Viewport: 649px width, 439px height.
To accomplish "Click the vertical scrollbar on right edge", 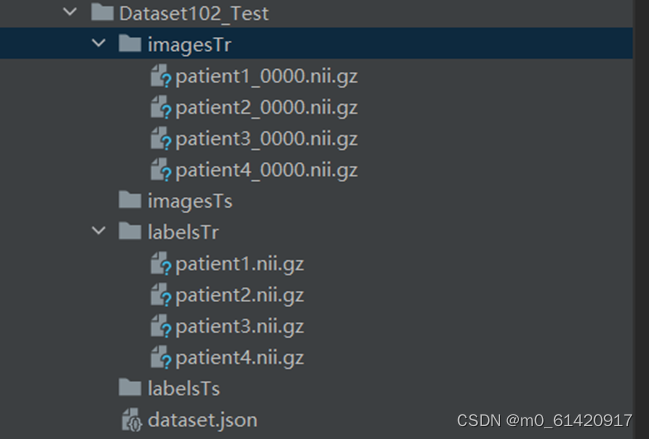I will click(x=641, y=219).
